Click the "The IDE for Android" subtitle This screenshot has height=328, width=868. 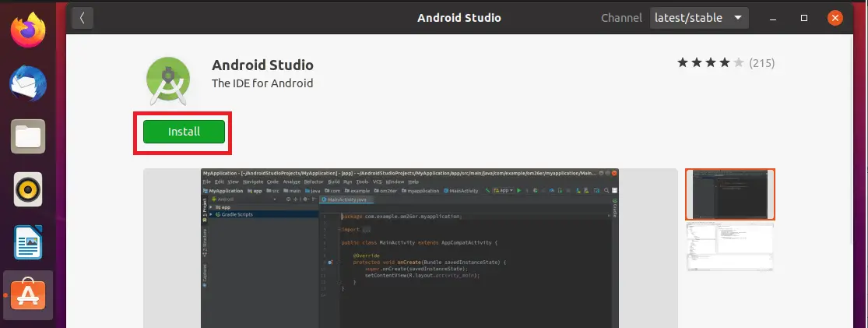point(262,83)
